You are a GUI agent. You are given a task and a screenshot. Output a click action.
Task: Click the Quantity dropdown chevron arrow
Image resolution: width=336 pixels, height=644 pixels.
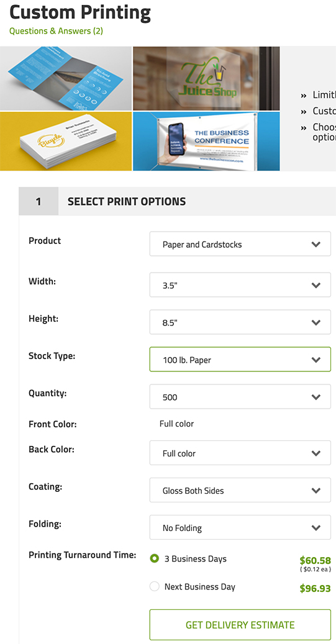coord(316,397)
